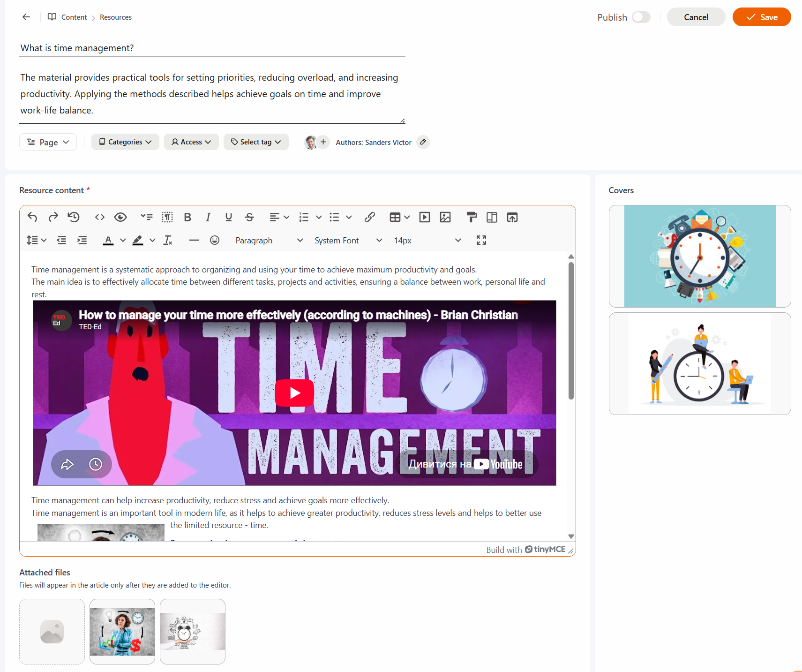The image size is (802, 672).
Task: Click the share icon on the video
Action: click(x=67, y=464)
